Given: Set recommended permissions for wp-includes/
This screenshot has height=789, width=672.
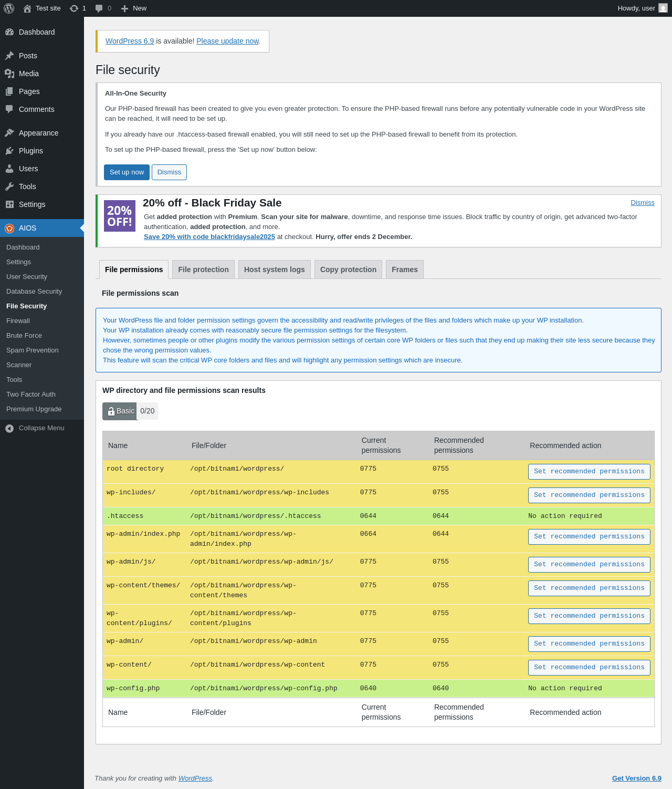Looking at the screenshot, I should tap(589, 495).
